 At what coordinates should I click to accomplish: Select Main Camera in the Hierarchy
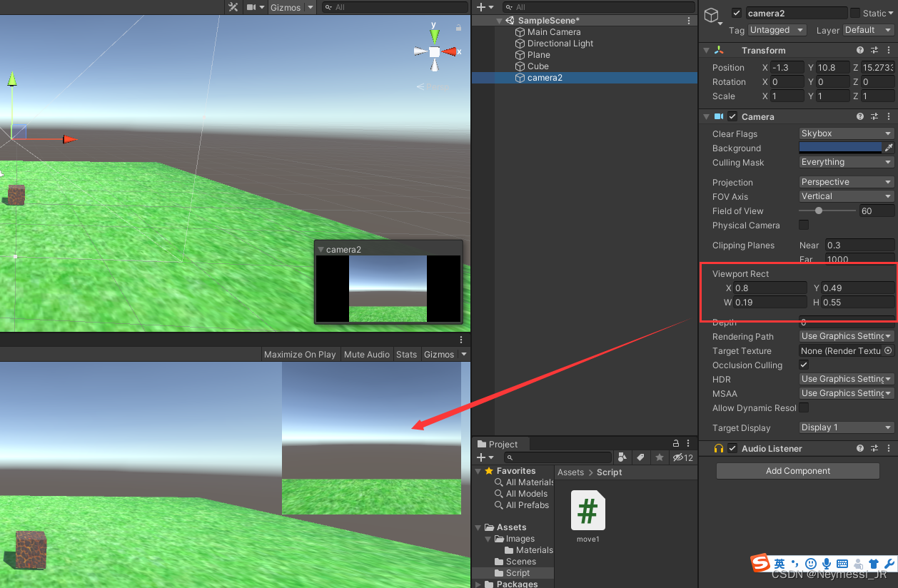click(554, 32)
